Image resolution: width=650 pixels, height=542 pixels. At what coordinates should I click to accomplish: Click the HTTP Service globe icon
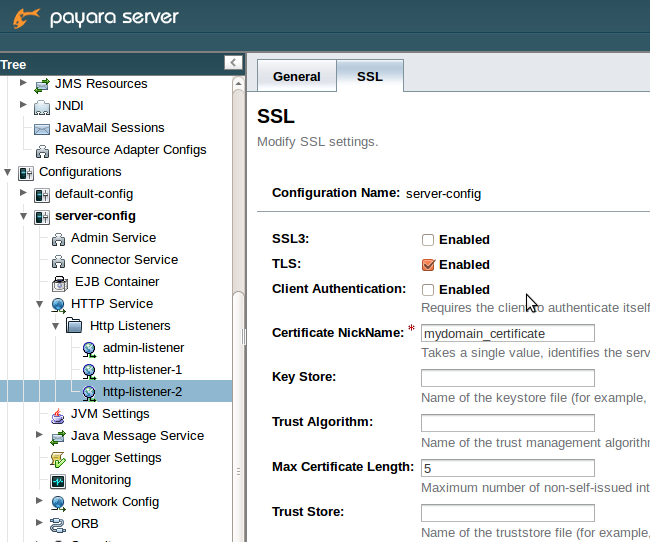(58, 305)
